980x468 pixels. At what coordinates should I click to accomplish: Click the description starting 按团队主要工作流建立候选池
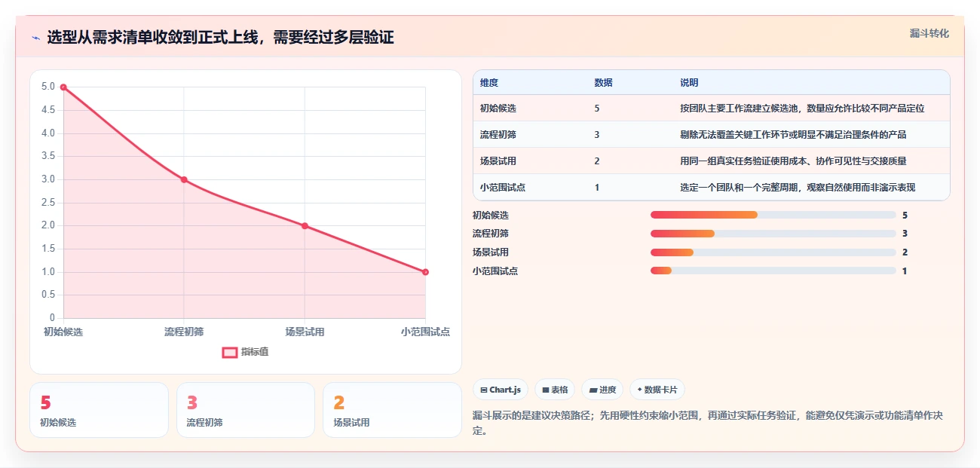pos(802,109)
